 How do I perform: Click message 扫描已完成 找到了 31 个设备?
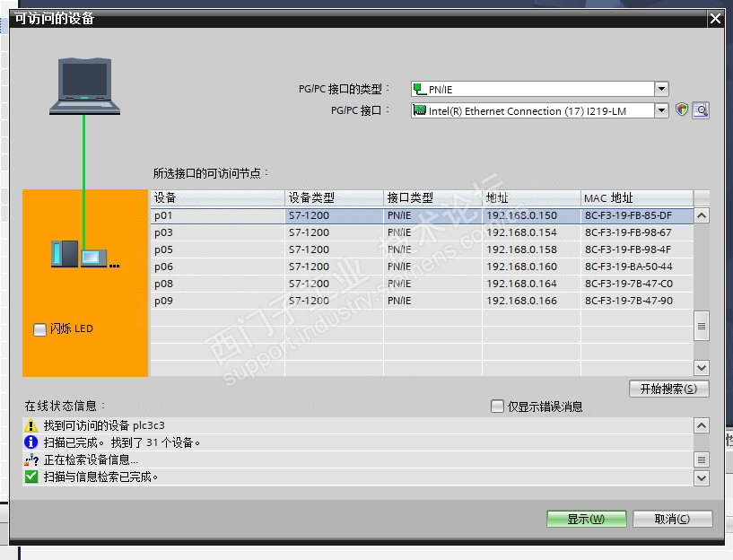(x=122, y=442)
